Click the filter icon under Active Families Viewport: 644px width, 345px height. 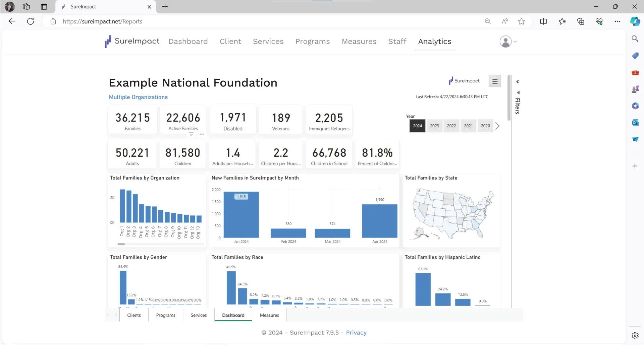pyautogui.click(x=191, y=134)
